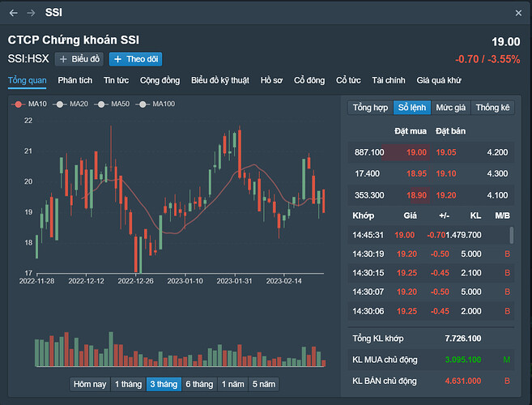Click the plus icon on Biểu đồ
Viewport: 532px width, 405px height.
click(x=64, y=59)
